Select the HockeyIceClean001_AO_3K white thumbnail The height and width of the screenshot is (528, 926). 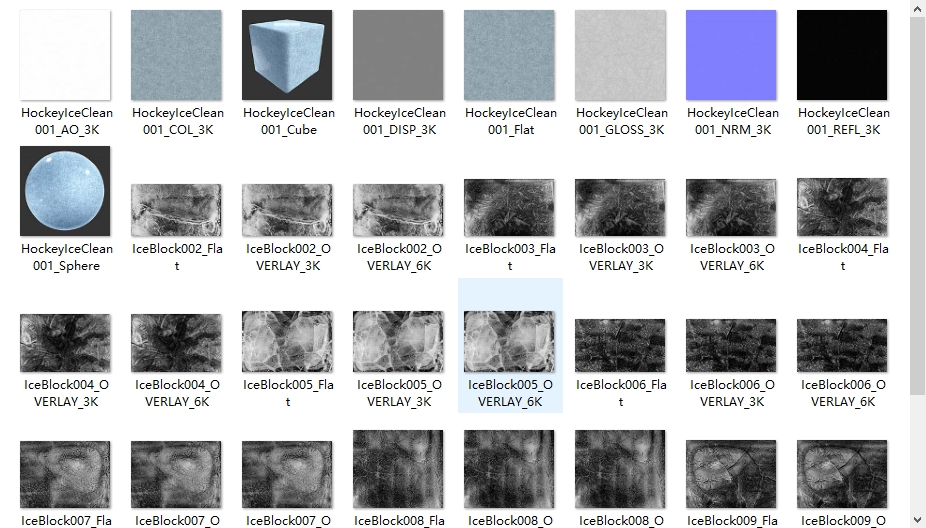pos(66,55)
